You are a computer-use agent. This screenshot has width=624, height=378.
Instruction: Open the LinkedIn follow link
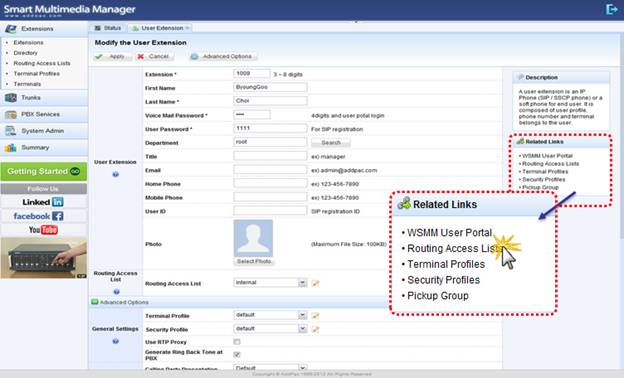coord(43,202)
